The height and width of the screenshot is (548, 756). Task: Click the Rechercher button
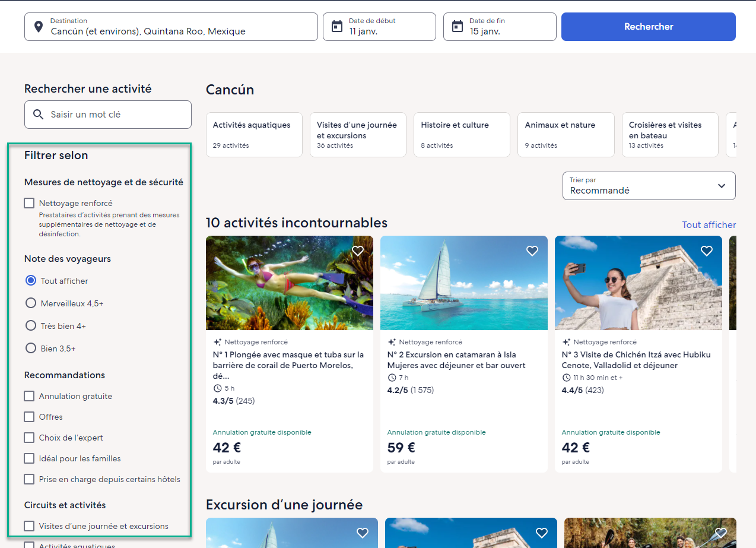tap(649, 27)
